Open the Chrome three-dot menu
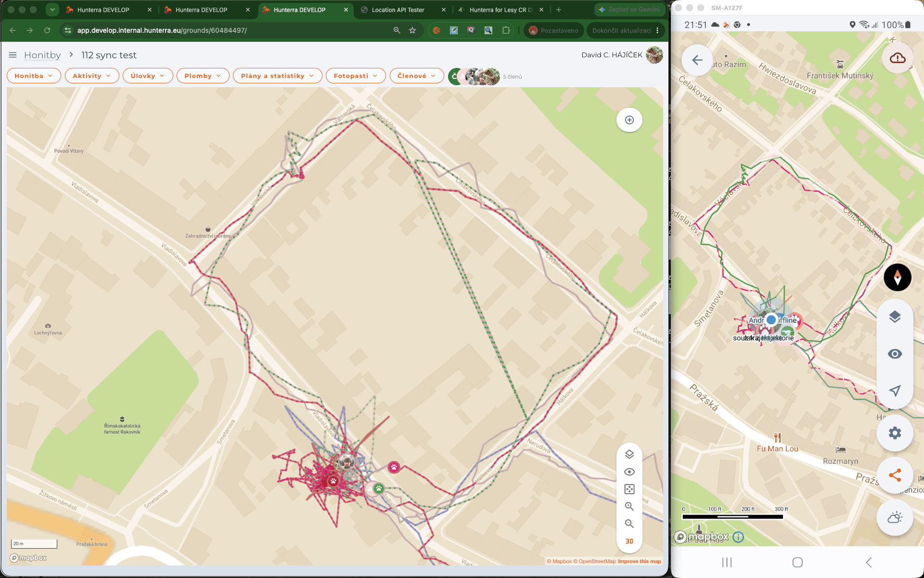The image size is (924, 578). point(657,30)
